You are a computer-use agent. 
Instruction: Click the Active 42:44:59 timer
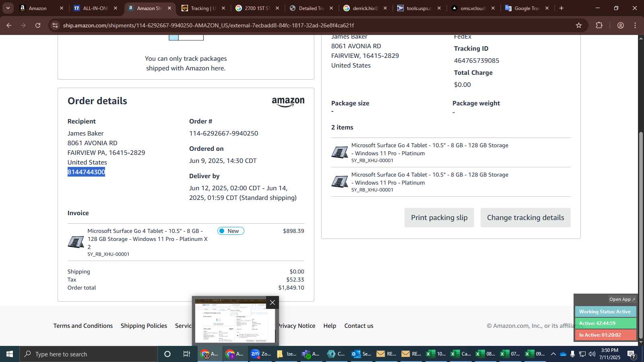(x=605, y=323)
